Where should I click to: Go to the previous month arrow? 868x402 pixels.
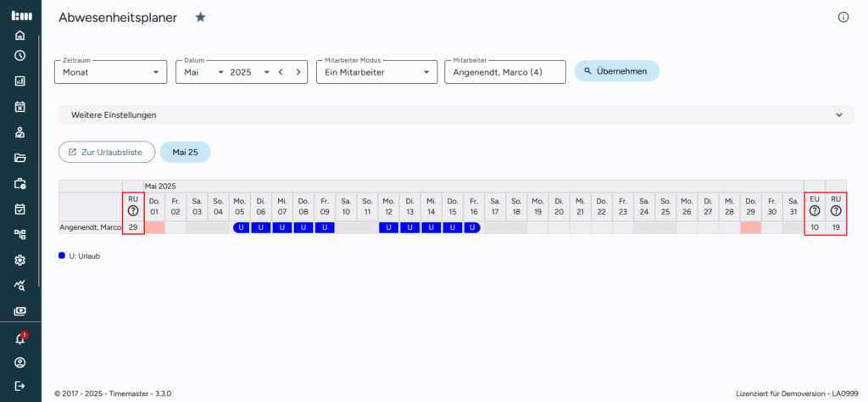[x=281, y=72]
